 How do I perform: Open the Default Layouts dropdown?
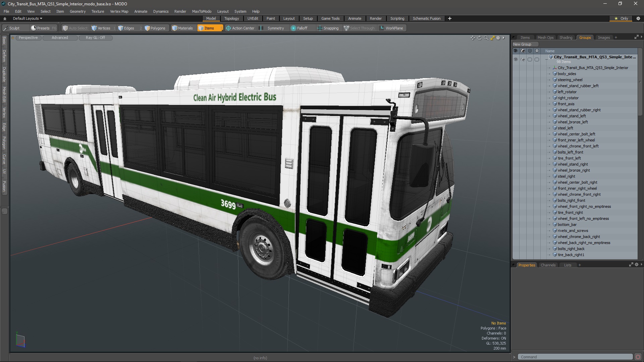[28, 18]
